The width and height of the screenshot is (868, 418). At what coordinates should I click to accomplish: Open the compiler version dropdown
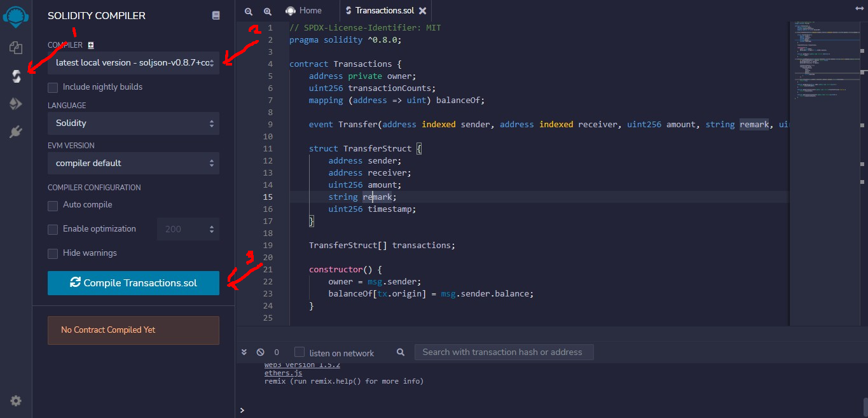coord(133,62)
